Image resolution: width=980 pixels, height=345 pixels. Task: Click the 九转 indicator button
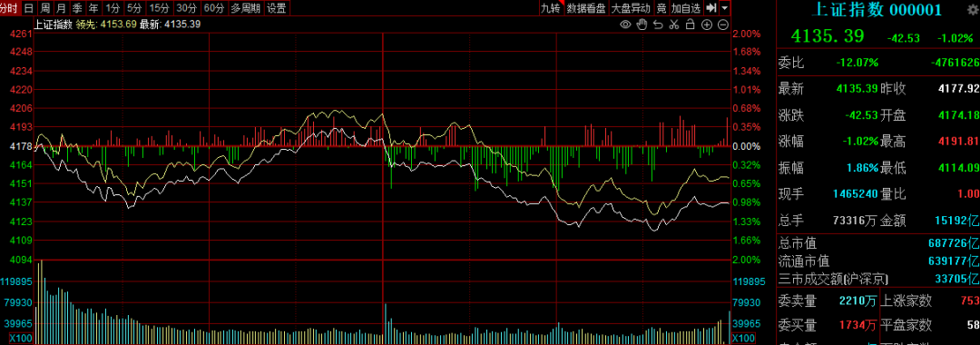[x=551, y=8]
